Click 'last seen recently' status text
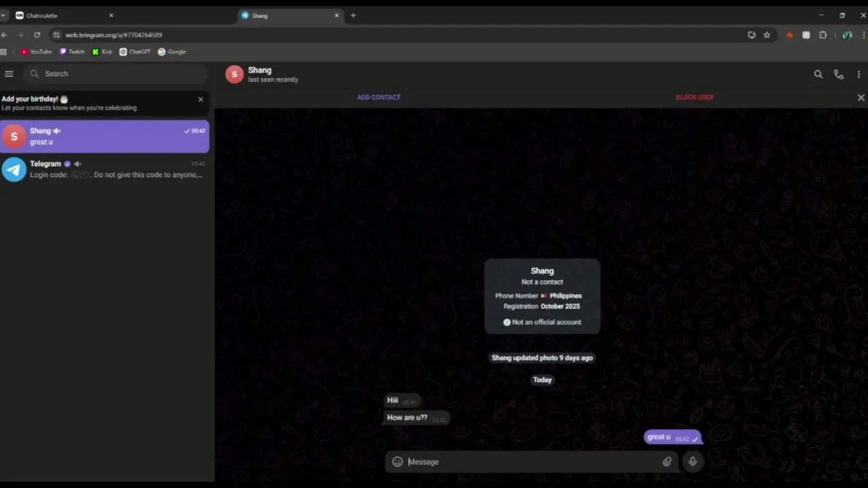This screenshot has width=868, height=488. pos(273,80)
